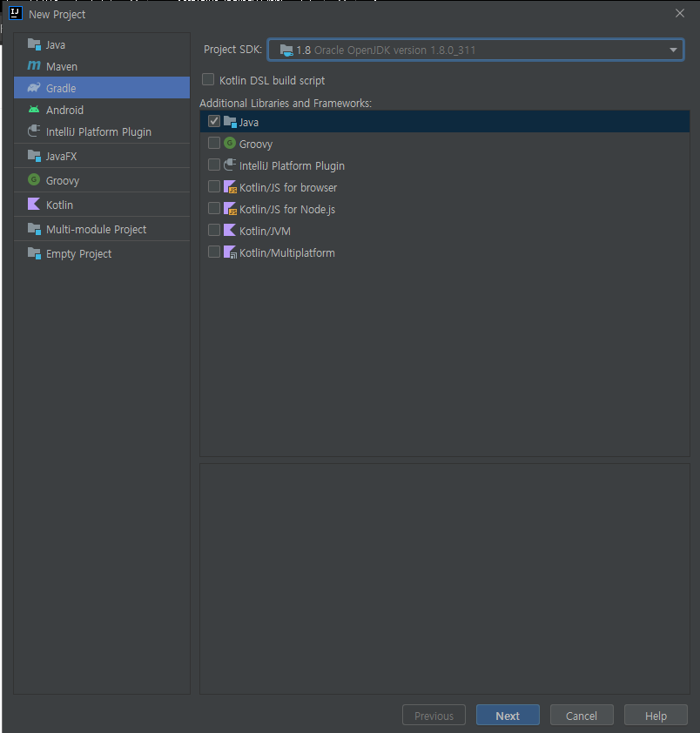Image resolution: width=700 pixels, height=733 pixels.
Task: Enable the Kotlin DSL build script checkbox
Action: [x=208, y=79]
